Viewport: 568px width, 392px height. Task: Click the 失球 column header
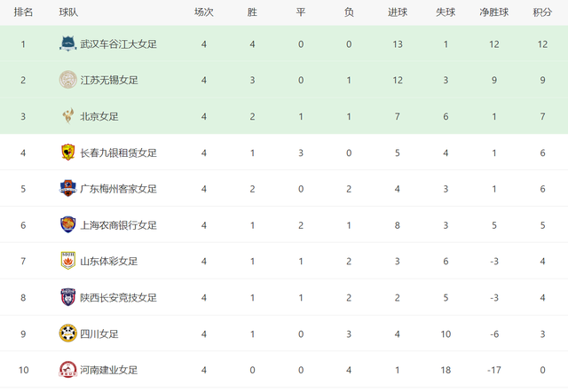coord(446,12)
